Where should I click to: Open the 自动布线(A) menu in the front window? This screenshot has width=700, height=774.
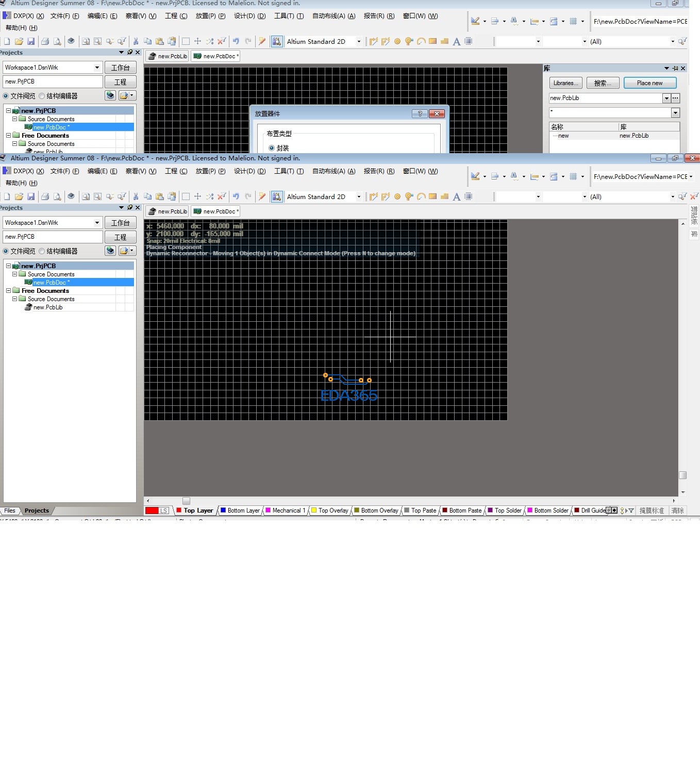coord(334,171)
